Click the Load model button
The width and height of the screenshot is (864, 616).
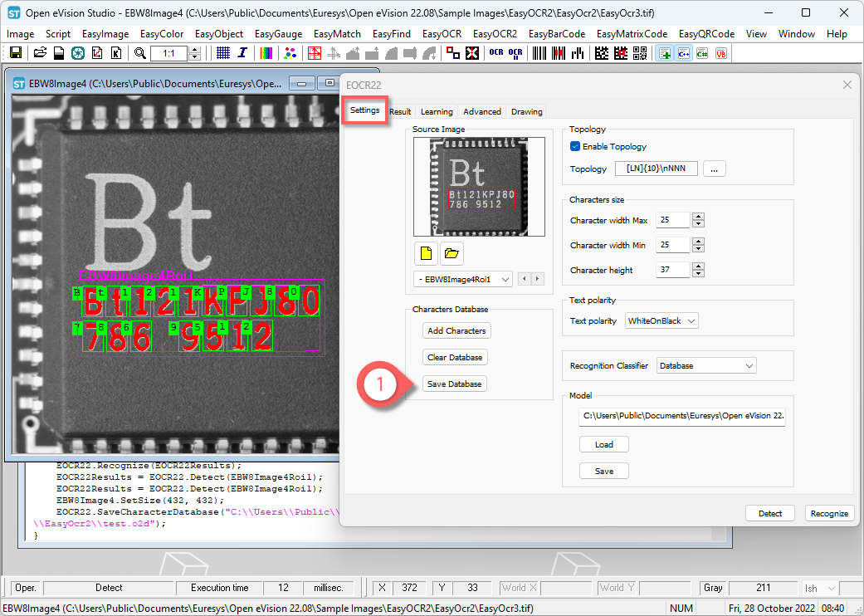pyautogui.click(x=604, y=444)
